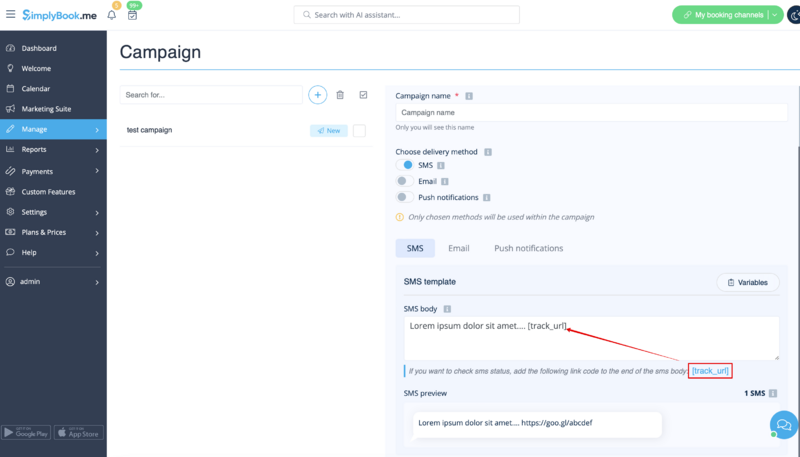
Task: Delete campaigns with the trash icon
Action: tap(340, 95)
